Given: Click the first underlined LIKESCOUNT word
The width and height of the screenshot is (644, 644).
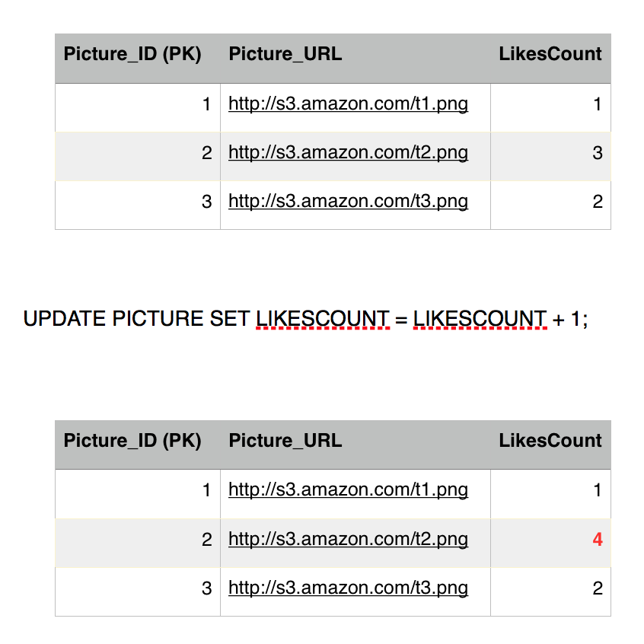Looking at the screenshot, I should coord(323,319).
